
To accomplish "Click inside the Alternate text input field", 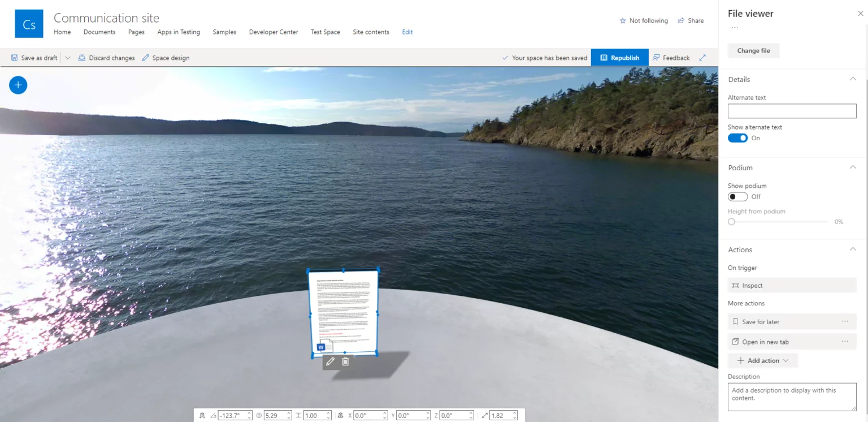I will point(791,111).
